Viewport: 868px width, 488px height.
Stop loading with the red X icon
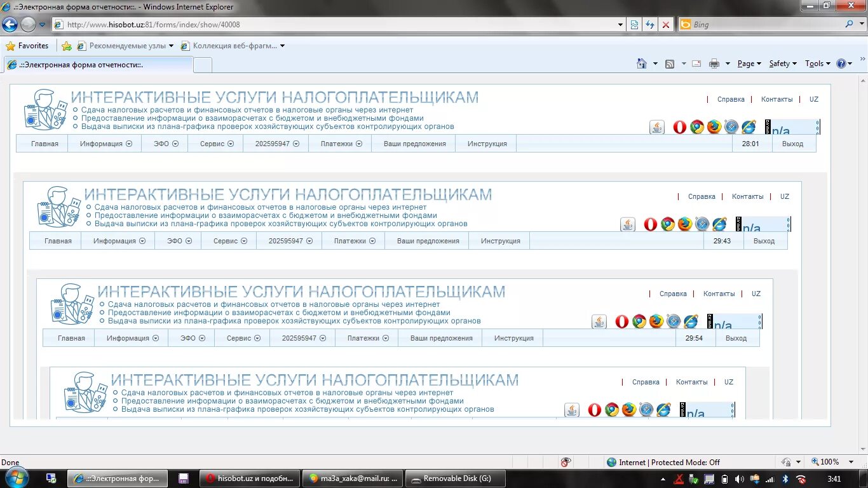point(666,25)
